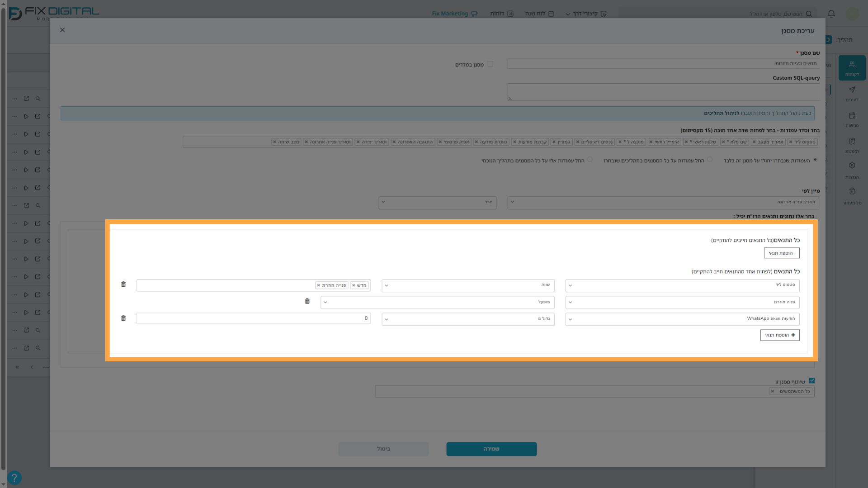This screenshot has height=488, width=868.
Task: Click the value field containing 0
Action: (254, 318)
